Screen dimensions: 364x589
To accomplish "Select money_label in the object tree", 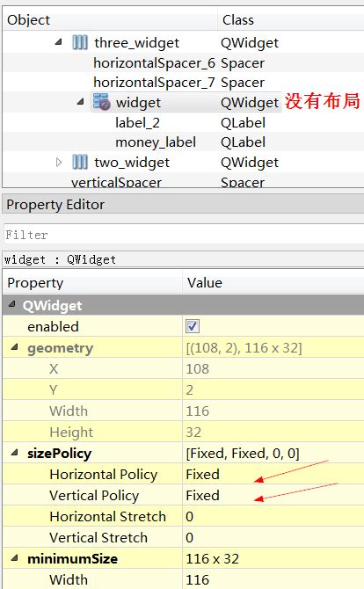I will tap(156, 142).
